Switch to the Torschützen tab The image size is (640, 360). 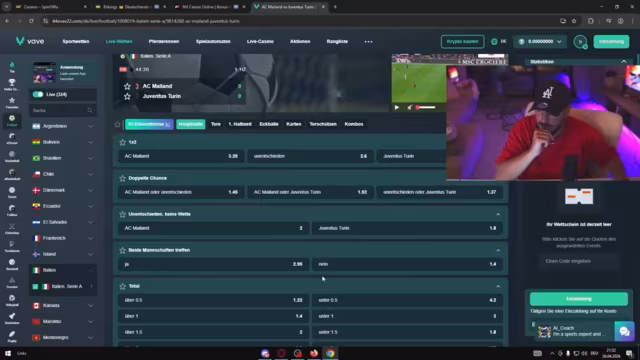click(323, 124)
